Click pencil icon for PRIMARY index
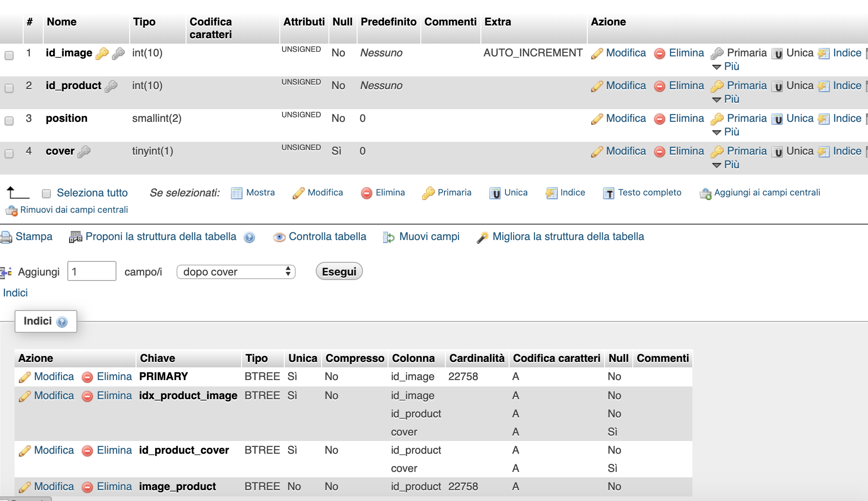Viewport: 868px width, 501px height. (x=25, y=377)
